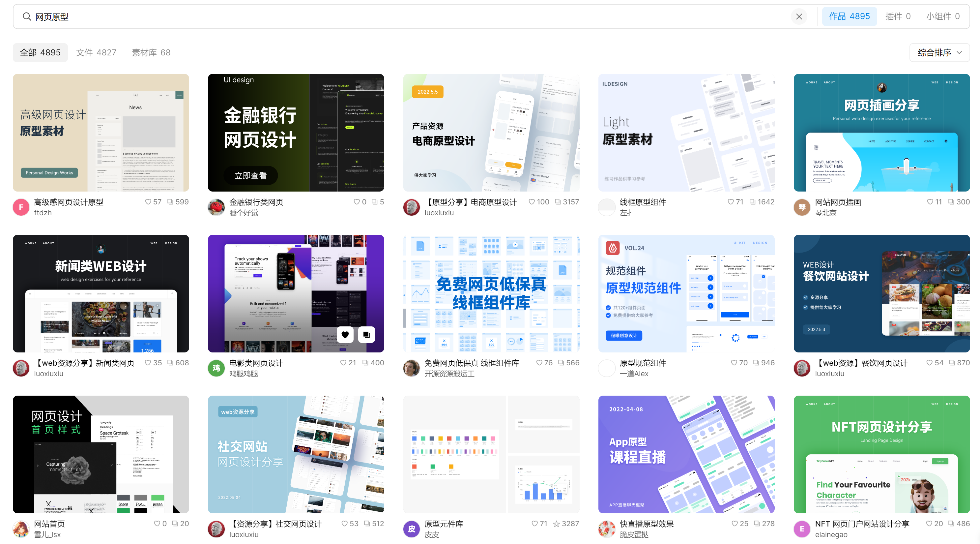The width and height of the screenshot is (980, 544).
Task: Click copy count icon showing 1642
Action: (x=753, y=202)
